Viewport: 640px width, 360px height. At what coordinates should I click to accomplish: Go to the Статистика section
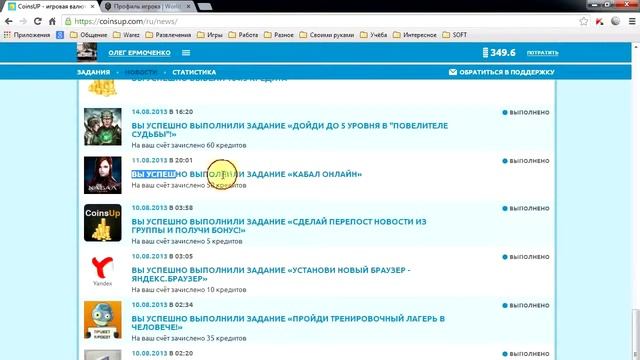[194, 72]
